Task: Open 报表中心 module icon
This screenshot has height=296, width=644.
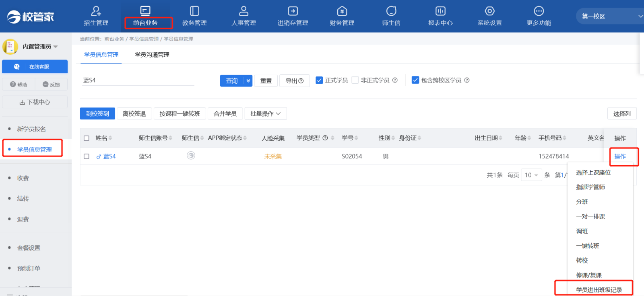Action: click(440, 11)
